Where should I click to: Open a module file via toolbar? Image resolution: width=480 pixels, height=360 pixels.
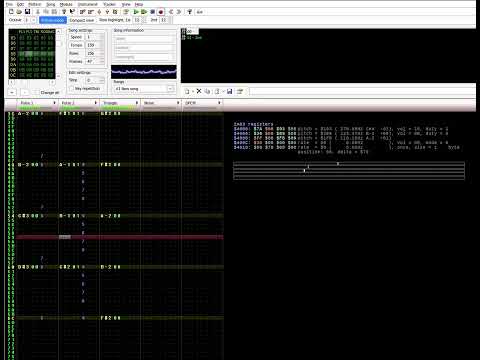(19, 12)
